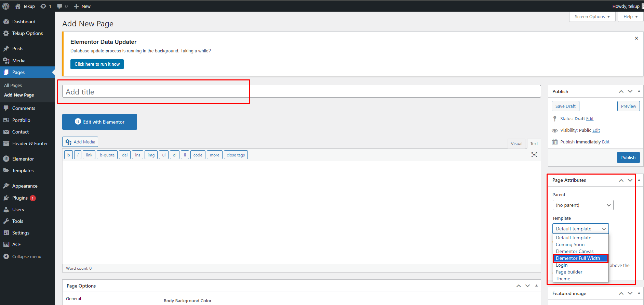Switch to the Visual editor tab
The width and height of the screenshot is (644, 305).
516,143
